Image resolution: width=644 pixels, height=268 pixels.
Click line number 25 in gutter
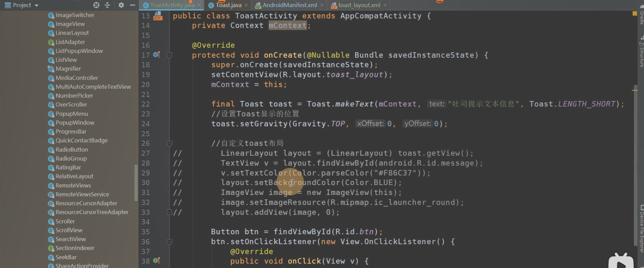coord(145,134)
